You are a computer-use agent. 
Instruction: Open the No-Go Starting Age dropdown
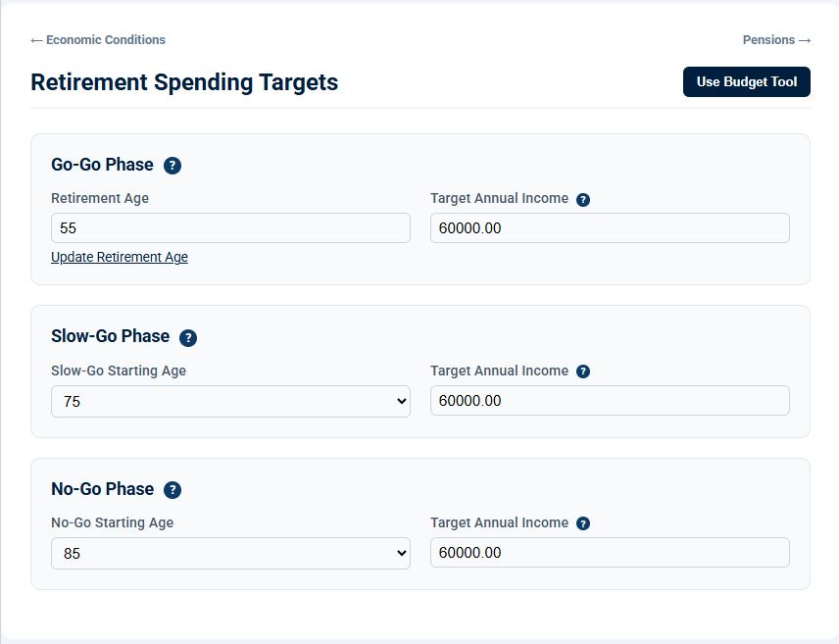pyautogui.click(x=230, y=554)
